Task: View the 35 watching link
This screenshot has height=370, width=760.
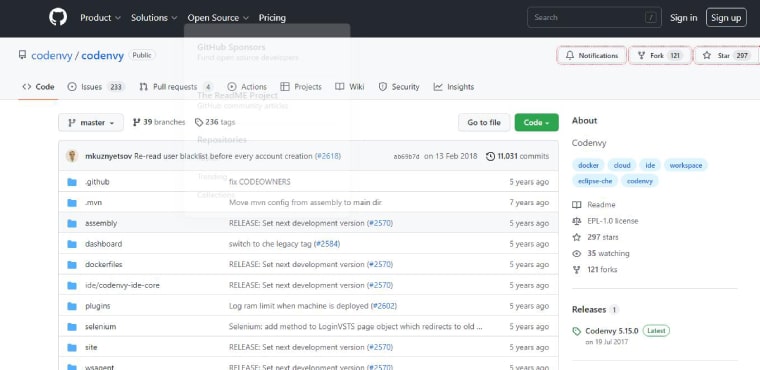Action: pyautogui.click(x=601, y=254)
